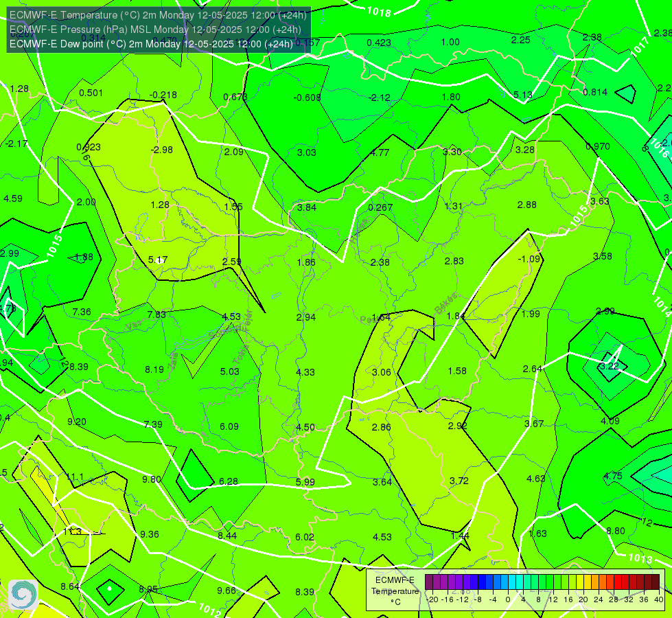Click the ECMWF-E Temperature °C legend title
Screen dimensions: 672x618
395,591
